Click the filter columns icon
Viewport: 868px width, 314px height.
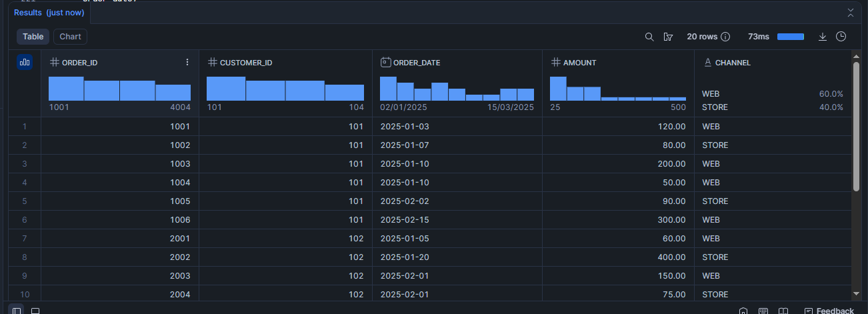click(668, 37)
